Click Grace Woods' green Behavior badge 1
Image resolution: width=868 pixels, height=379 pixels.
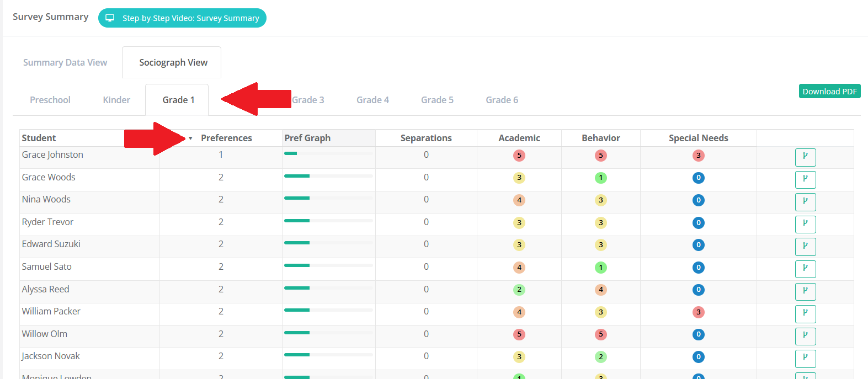(601, 178)
